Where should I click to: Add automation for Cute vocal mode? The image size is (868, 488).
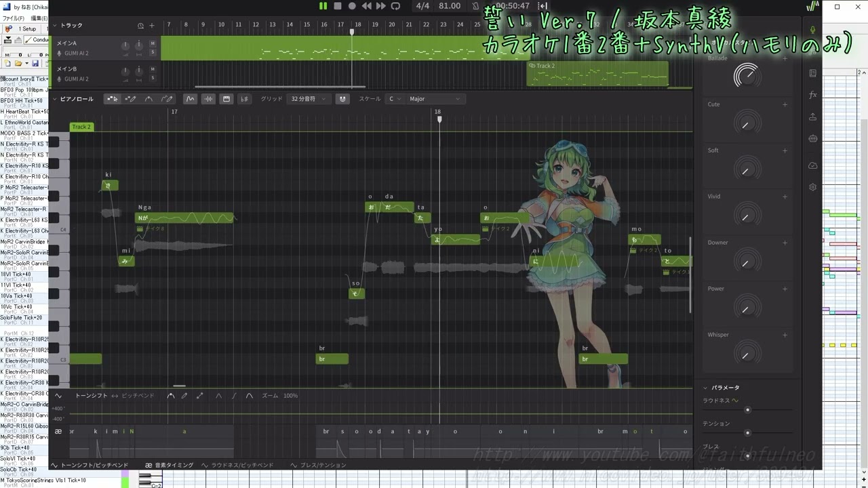(785, 104)
